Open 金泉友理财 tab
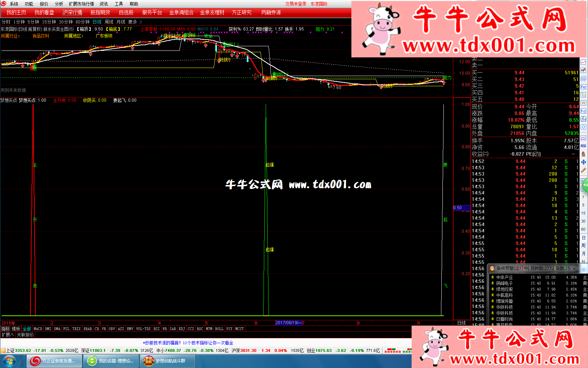588x368 pixels. coord(212,13)
